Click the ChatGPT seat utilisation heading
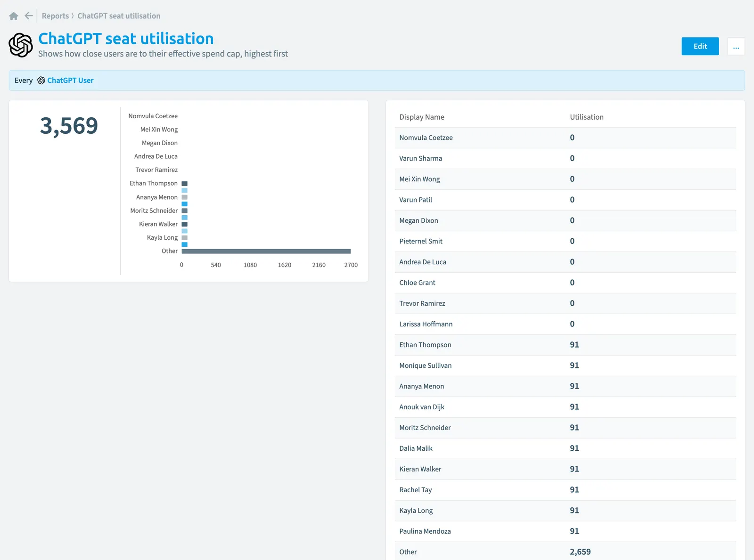 pyautogui.click(x=126, y=39)
